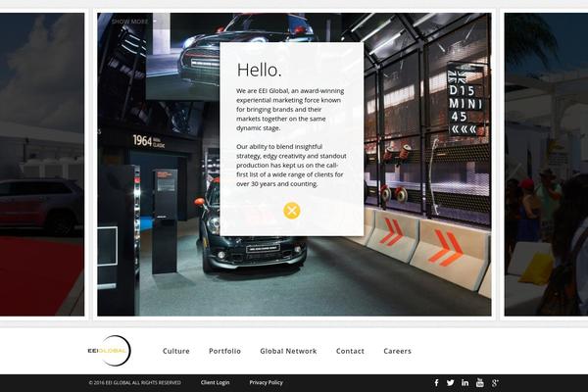Image resolution: width=588 pixels, height=392 pixels.
Task: Click the Hello. heading text
Action: (x=259, y=70)
